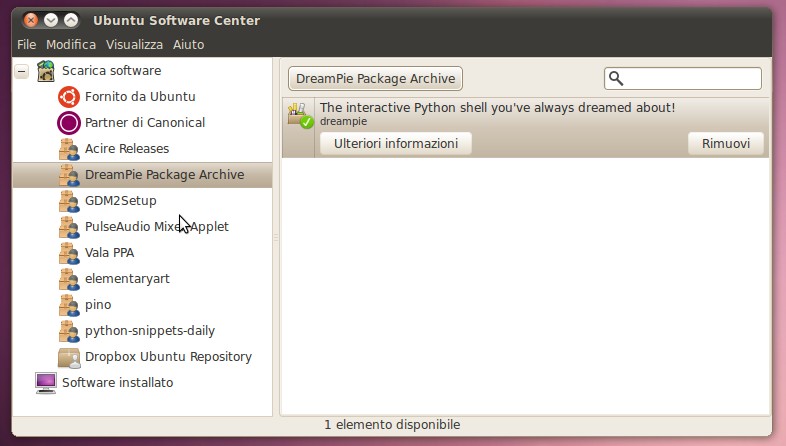Focus the search text field

692,78
